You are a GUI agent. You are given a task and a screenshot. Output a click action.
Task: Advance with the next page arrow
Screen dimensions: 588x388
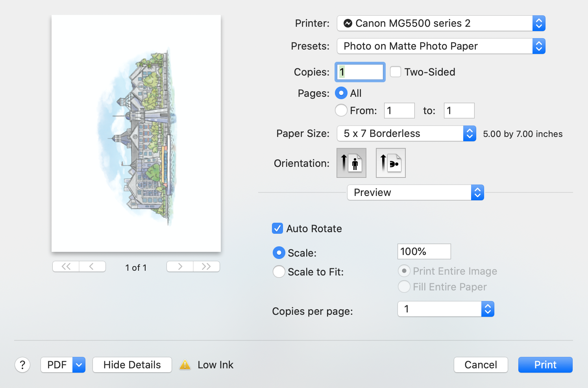(179, 266)
